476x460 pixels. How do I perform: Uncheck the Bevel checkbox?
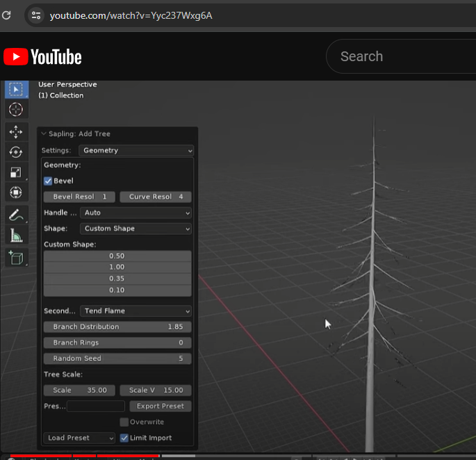[x=48, y=181]
